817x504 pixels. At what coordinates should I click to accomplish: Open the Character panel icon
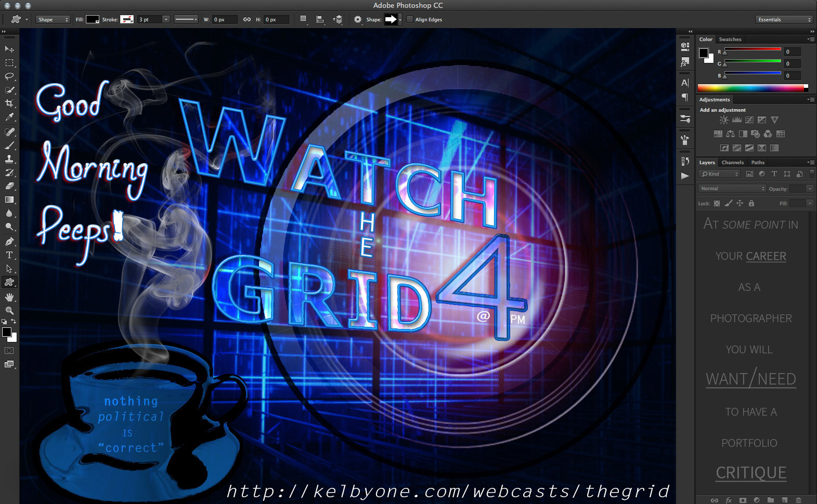click(685, 83)
